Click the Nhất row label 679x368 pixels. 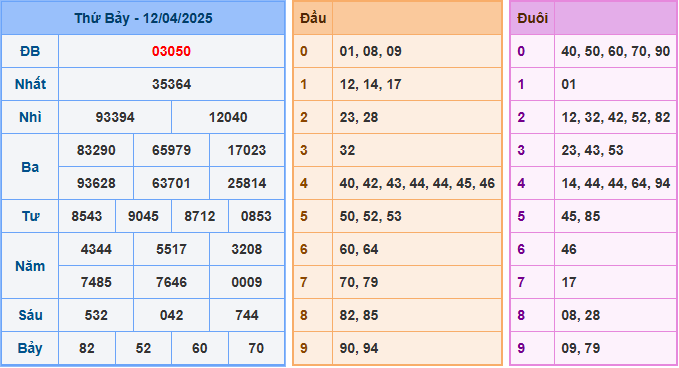(x=30, y=84)
